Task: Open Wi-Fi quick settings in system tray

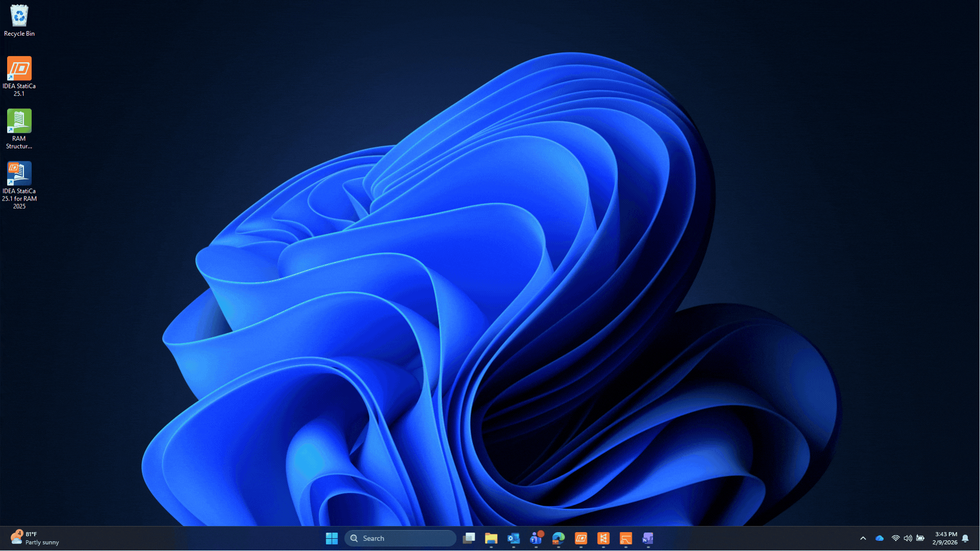Action: pyautogui.click(x=895, y=538)
